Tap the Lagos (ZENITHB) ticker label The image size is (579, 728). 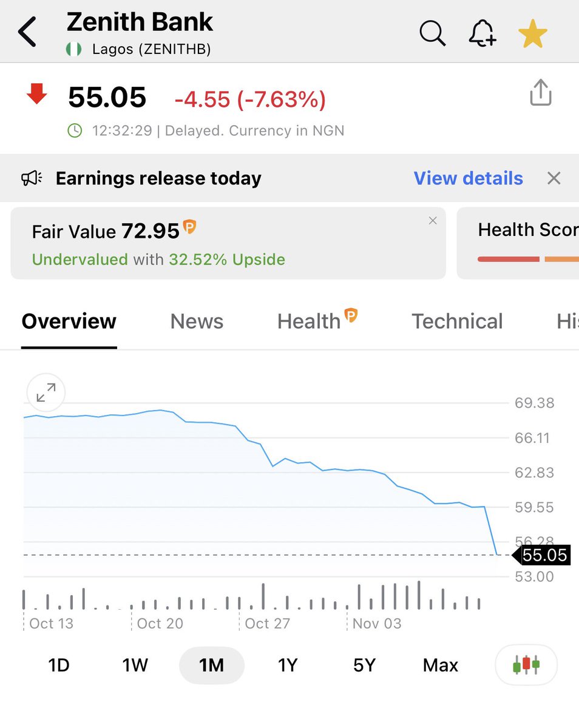[152, 49]
